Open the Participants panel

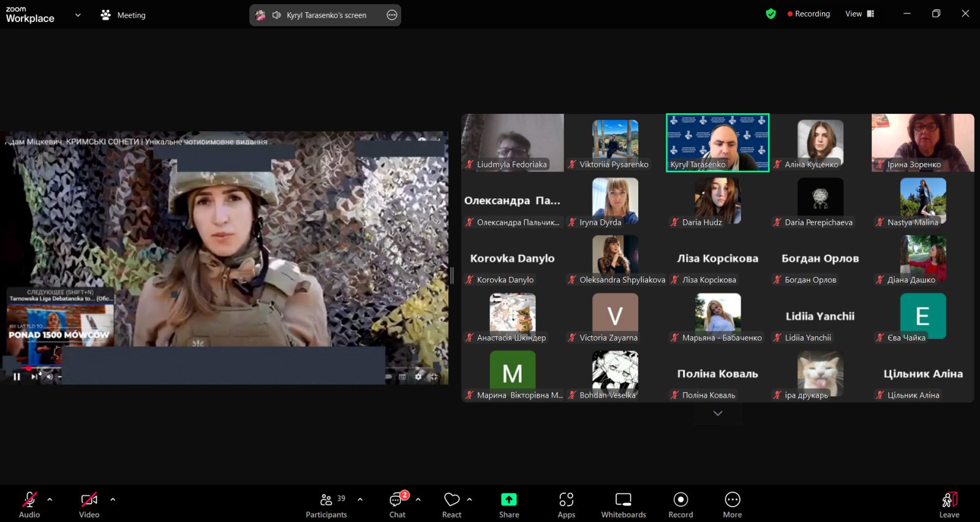[326, 505]
